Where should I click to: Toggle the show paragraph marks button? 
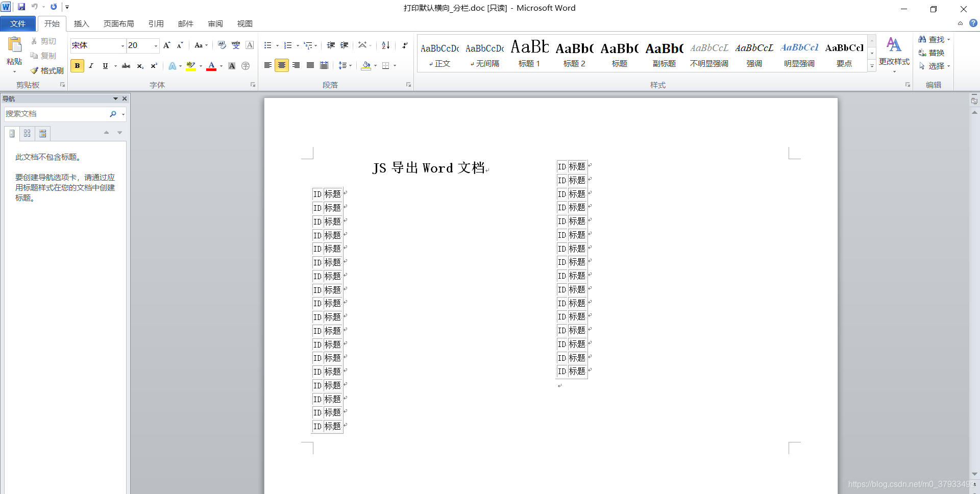tap(405, 45)
